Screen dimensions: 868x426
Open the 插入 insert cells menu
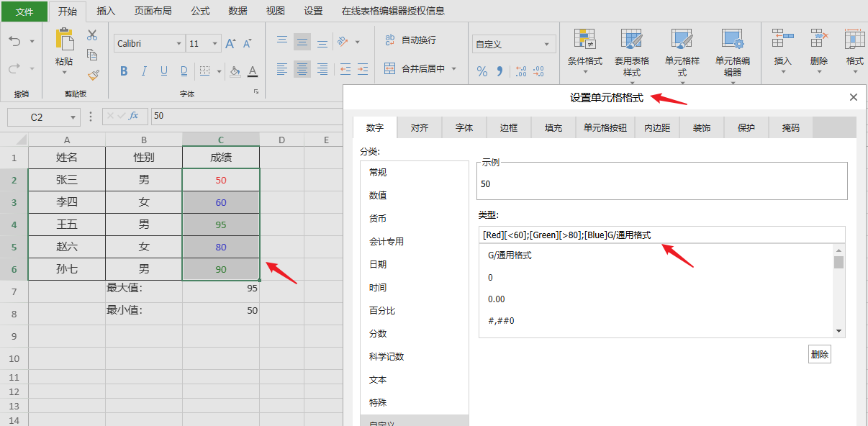click(x=783, y=50)
